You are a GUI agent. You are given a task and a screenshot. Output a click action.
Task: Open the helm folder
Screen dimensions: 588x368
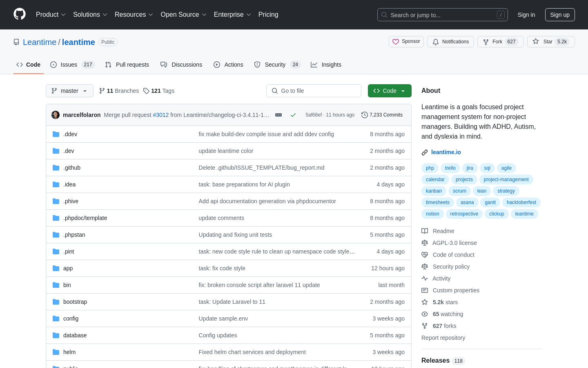coord(69,352)
